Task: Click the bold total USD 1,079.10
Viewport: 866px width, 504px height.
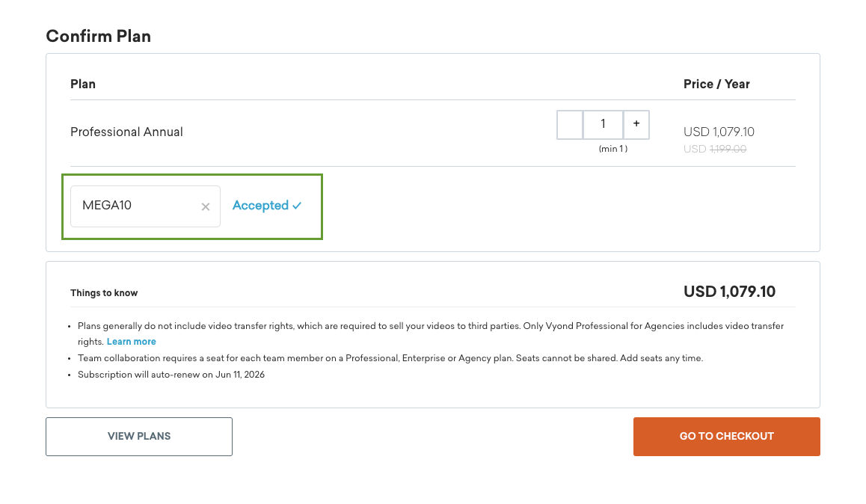Action: [729, 292]
